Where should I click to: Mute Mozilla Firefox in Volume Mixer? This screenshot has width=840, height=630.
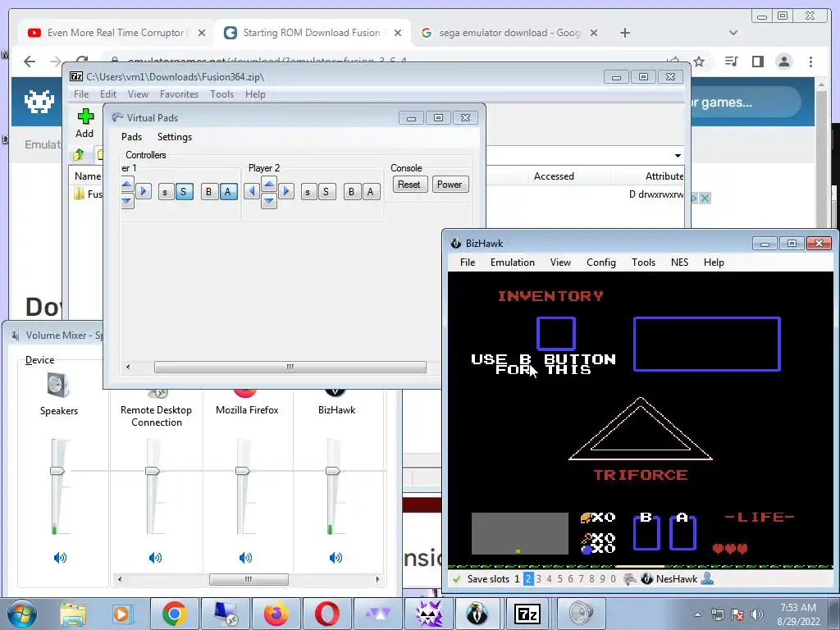point(245,558)
